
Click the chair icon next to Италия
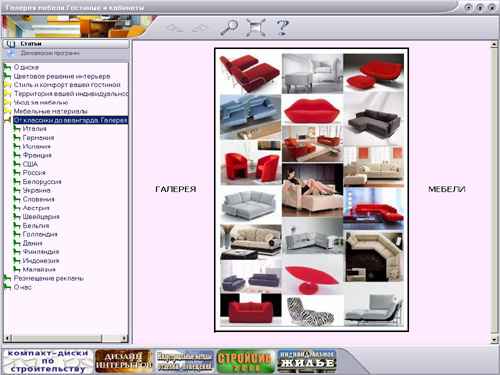pyautogui.click(x=17, y=129)
